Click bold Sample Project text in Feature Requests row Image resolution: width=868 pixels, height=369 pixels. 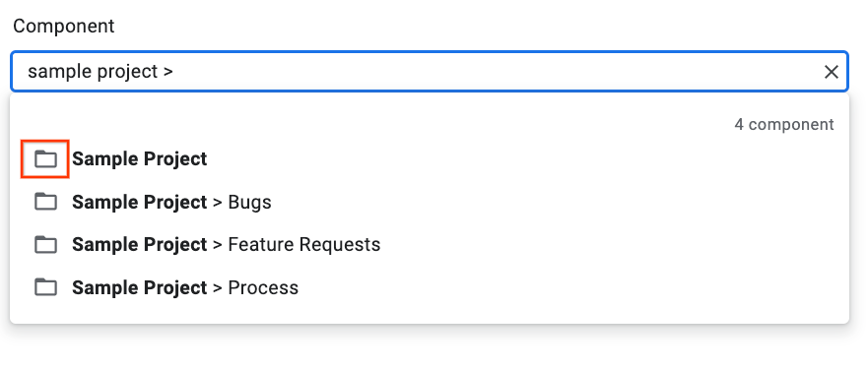coord(140,245)
